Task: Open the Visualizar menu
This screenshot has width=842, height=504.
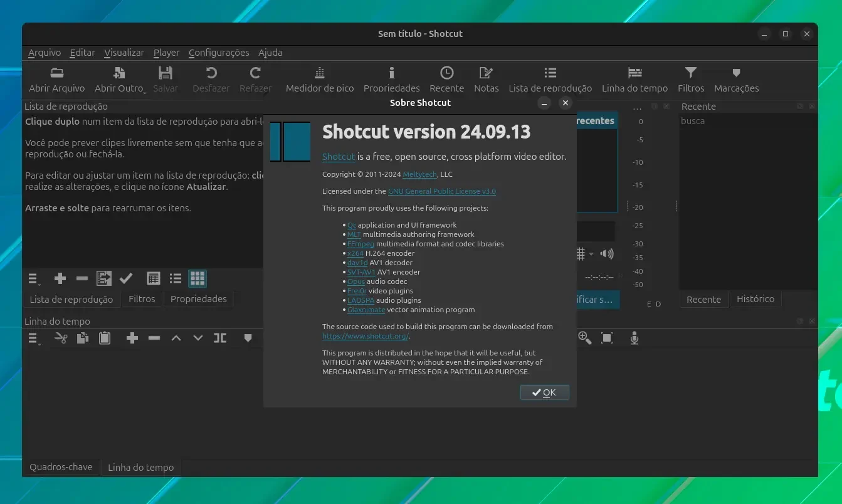Action: [x=124, y=53]
